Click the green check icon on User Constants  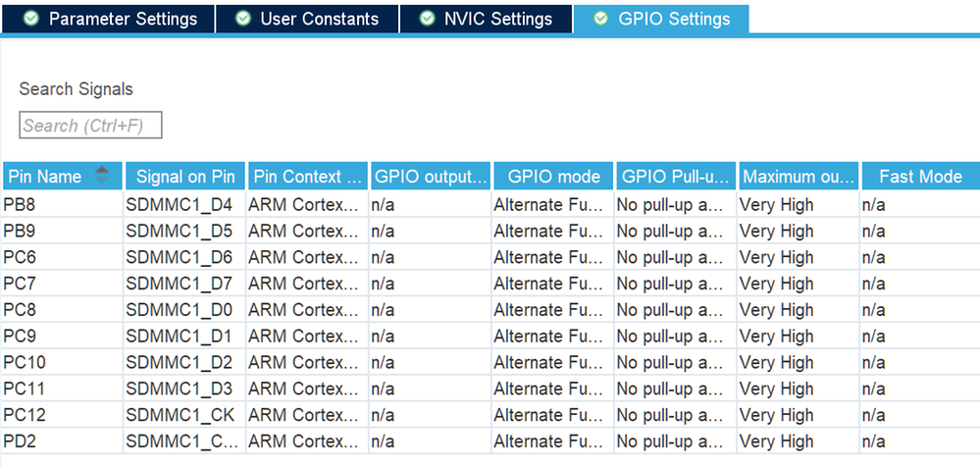click(242, 20)
